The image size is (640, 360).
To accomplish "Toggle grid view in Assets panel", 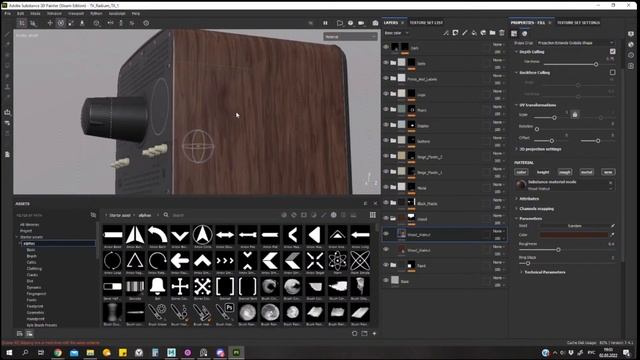I will tap(373, 215).
